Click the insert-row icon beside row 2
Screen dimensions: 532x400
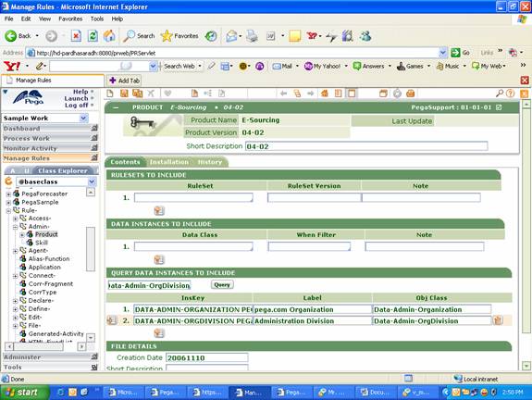tap(112, 320)
